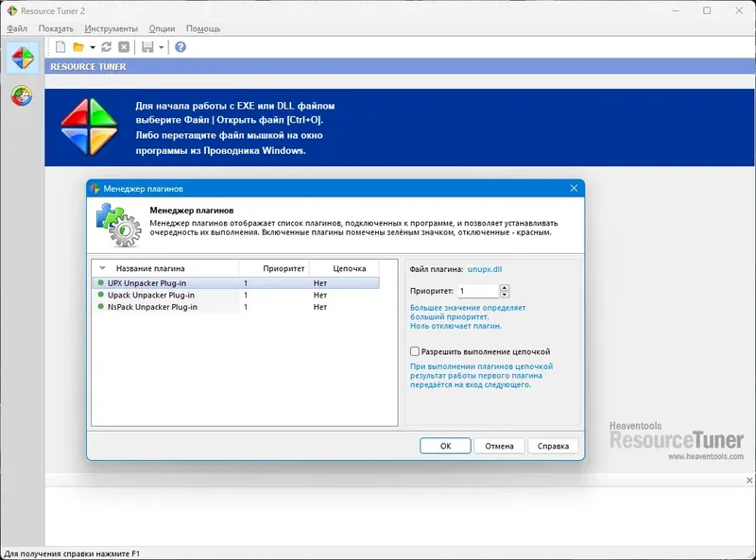
Task: Minimize the Resource Tuner 2 window
Action: coord(676,10)
